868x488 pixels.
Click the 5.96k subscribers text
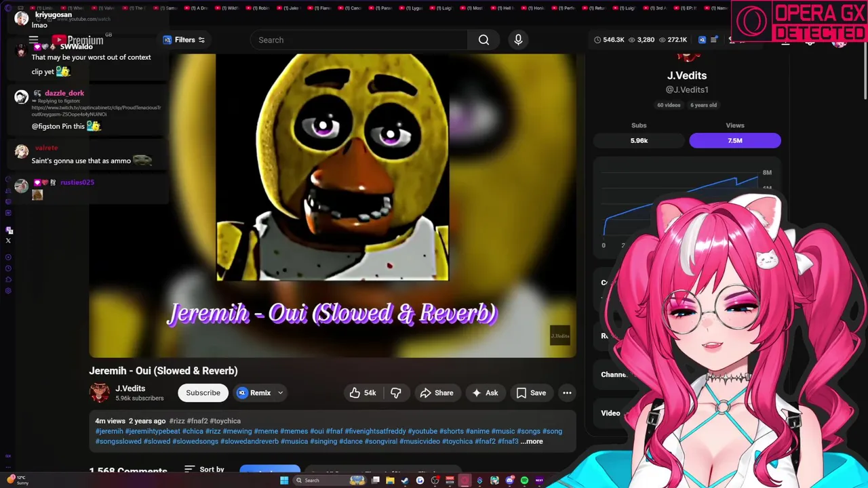coord(139,399)
